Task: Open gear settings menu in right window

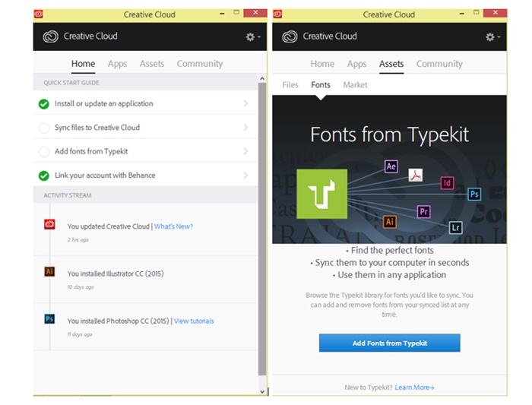Action: pyautogui.click(x=492, y=36)
